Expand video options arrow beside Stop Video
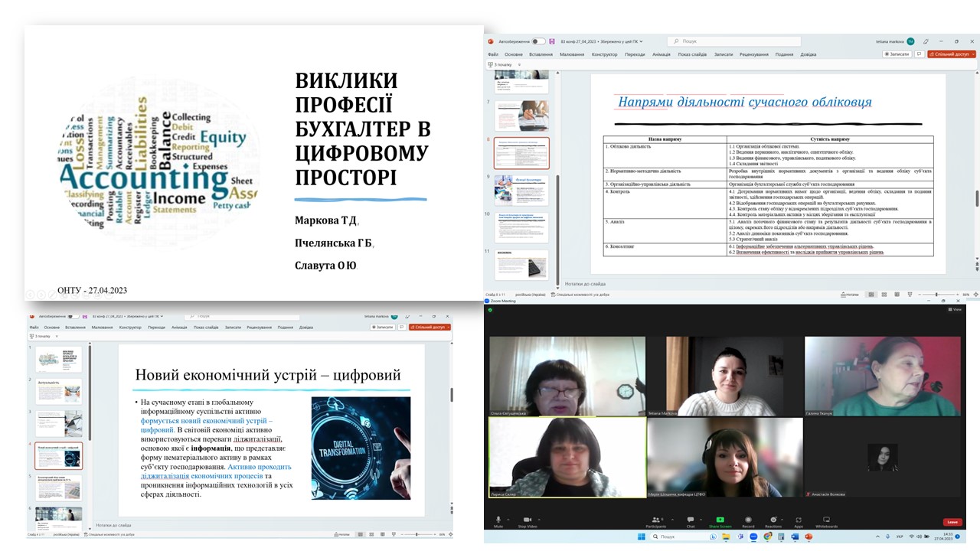The image size is (980, 551). pos(539,519)
